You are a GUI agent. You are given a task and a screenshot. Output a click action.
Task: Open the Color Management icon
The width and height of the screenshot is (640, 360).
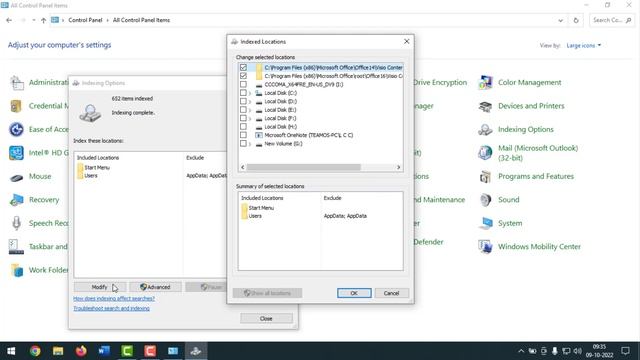(485, 83)
